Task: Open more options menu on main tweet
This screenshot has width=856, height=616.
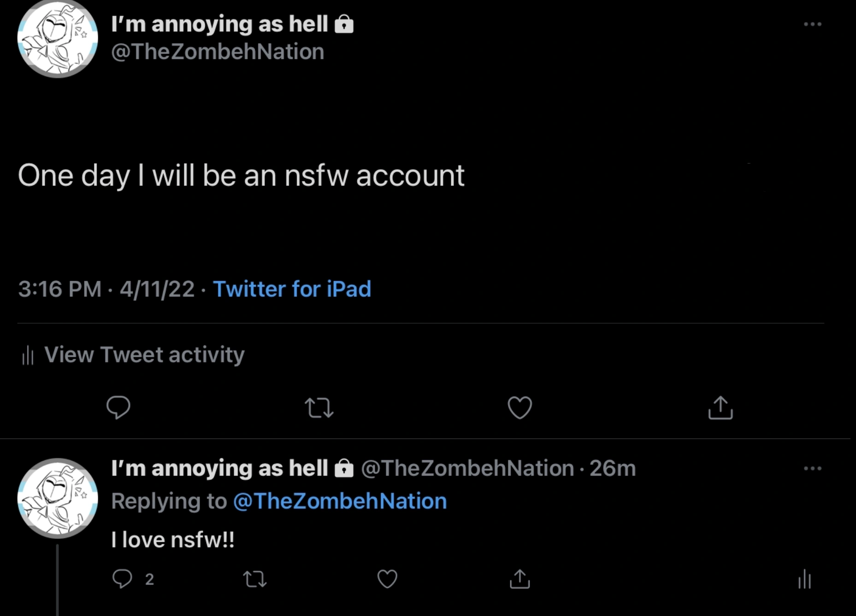Action: pos(812,24)
